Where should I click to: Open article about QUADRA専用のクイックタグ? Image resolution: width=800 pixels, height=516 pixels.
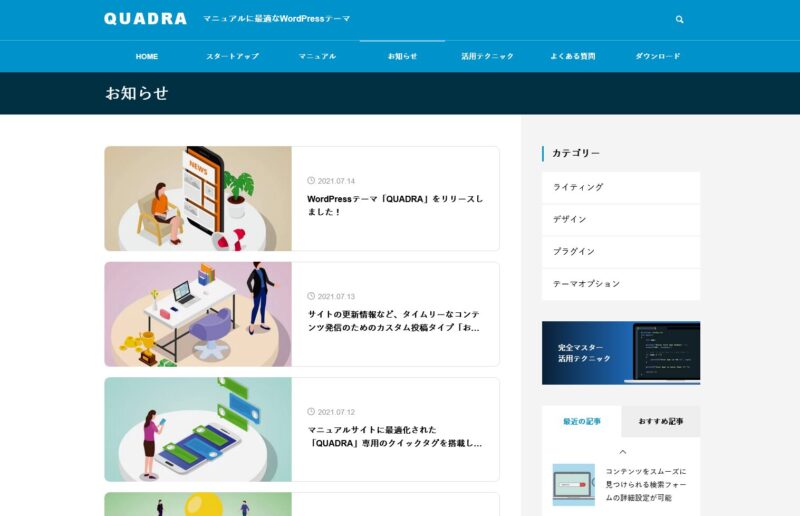(x=395, y=436)
